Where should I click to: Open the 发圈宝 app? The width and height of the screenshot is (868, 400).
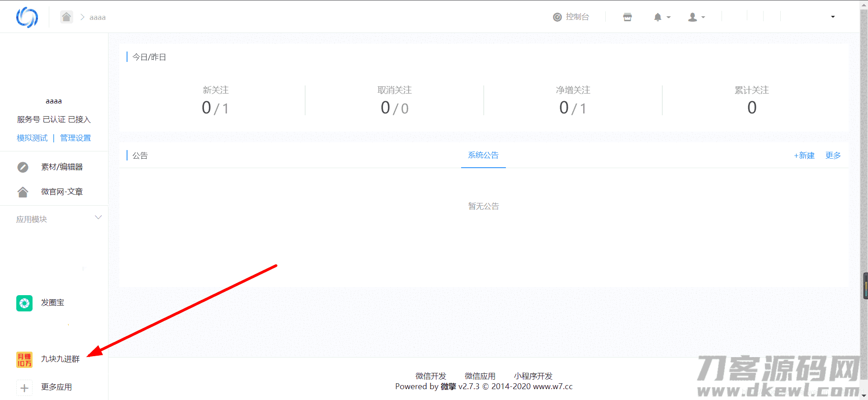pyautogui.click(x=53, y=303)
